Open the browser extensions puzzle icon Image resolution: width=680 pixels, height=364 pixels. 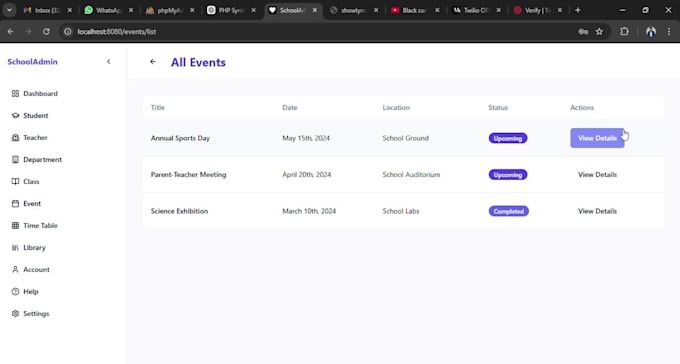[624, 32]
